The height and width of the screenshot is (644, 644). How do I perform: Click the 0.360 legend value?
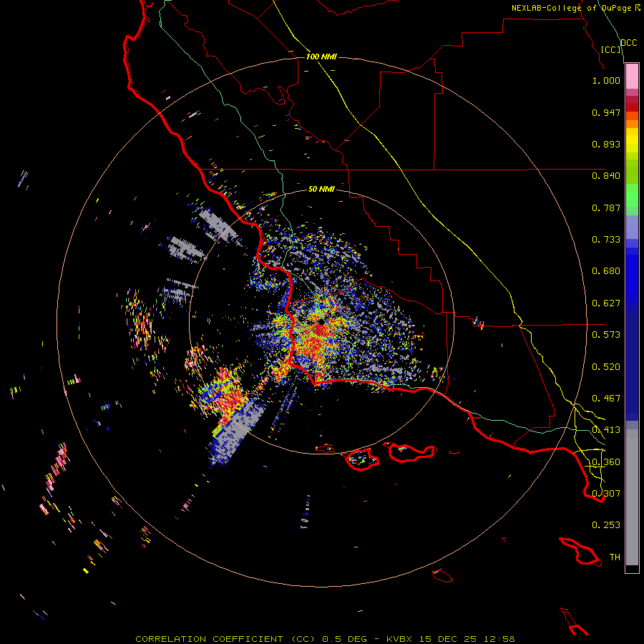pyautogui.click(x=606, y=462)
